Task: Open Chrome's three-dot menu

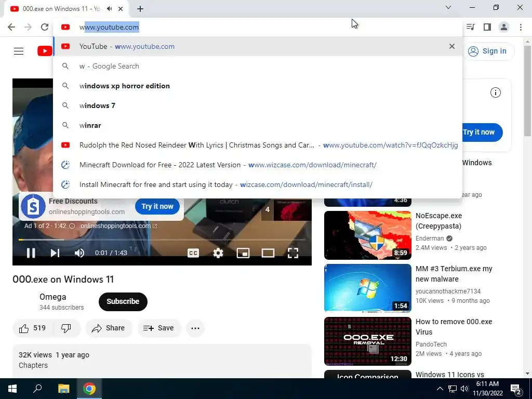Action: (521, 27)
